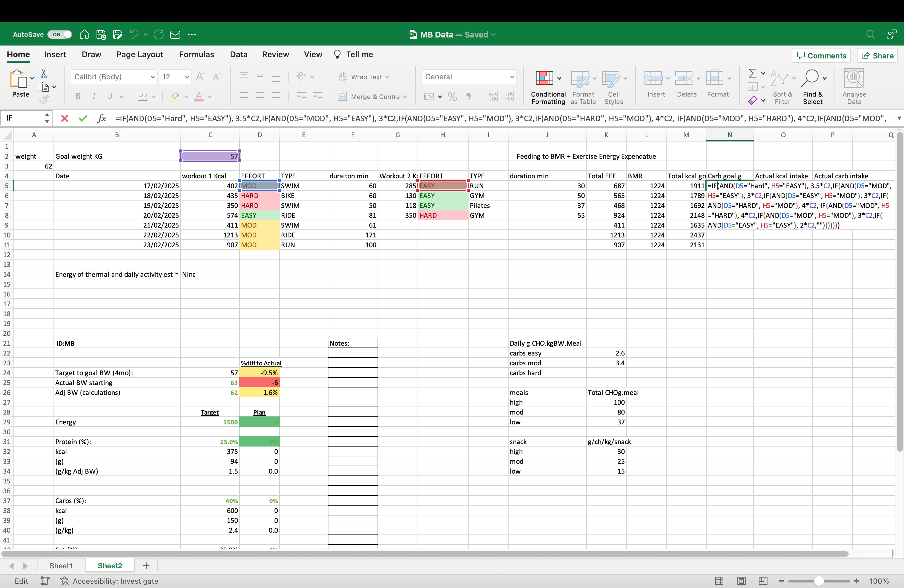The image size is (904, 588).
Task: Expand the number format General dropdown
Action: [x=512, y=77]
